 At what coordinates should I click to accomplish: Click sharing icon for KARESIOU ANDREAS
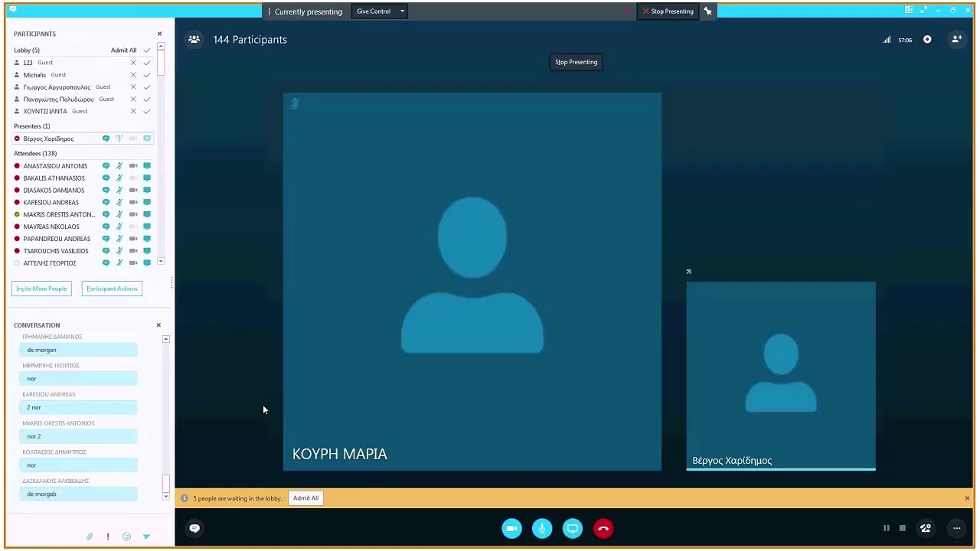147,203
